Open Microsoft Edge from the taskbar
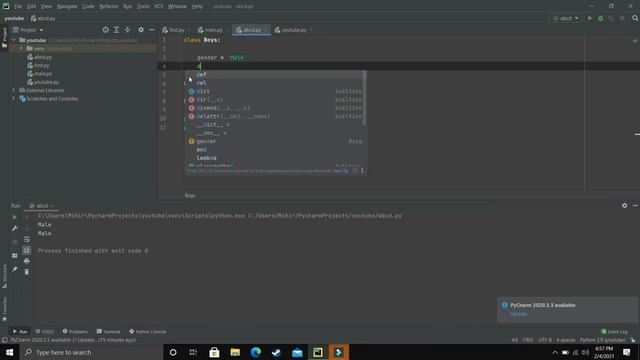Viewport: 640px width, 360px height. [256, 352]
